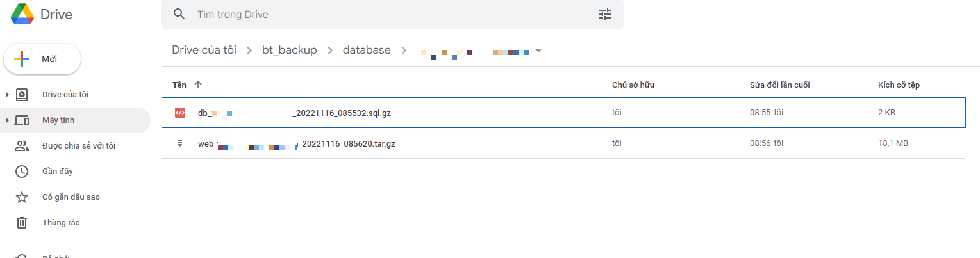
Task: Open the Thùng rác trash
Action: tap(60, 223)
